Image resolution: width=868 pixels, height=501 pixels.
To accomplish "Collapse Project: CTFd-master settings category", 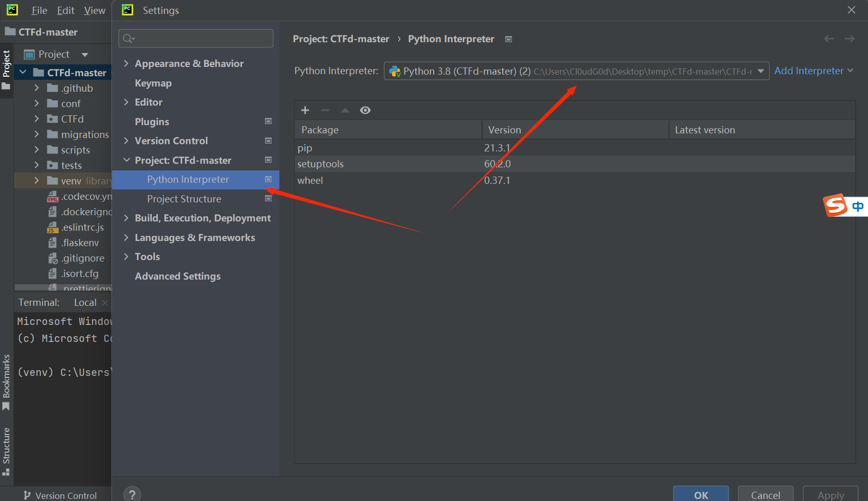I will click(x=126, y=160).
